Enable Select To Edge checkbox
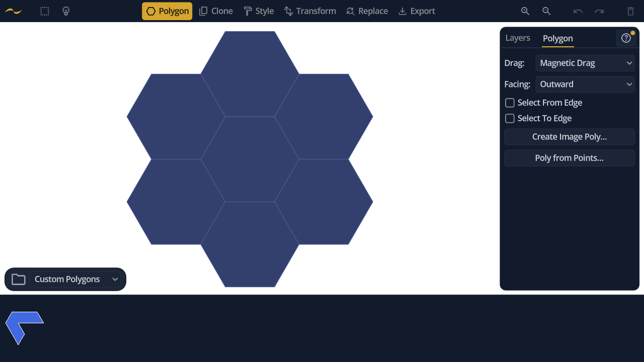The width and height of the screenshot is (644, 362). pos(510,118)
